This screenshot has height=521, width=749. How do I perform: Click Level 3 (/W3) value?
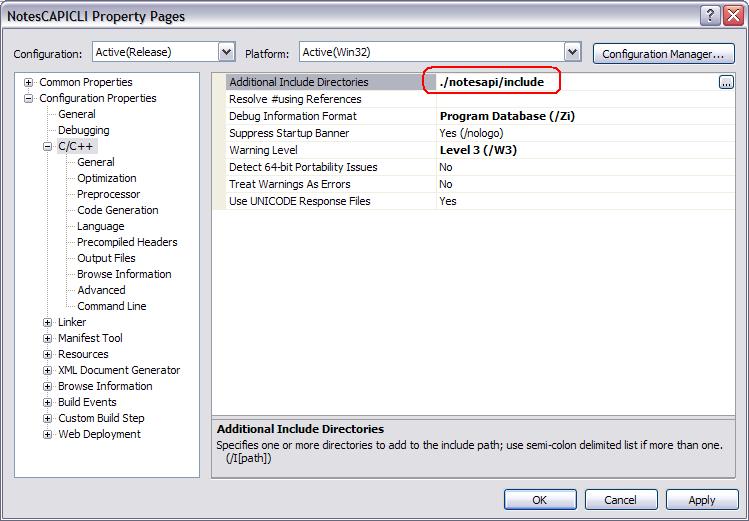click(478, 150)
